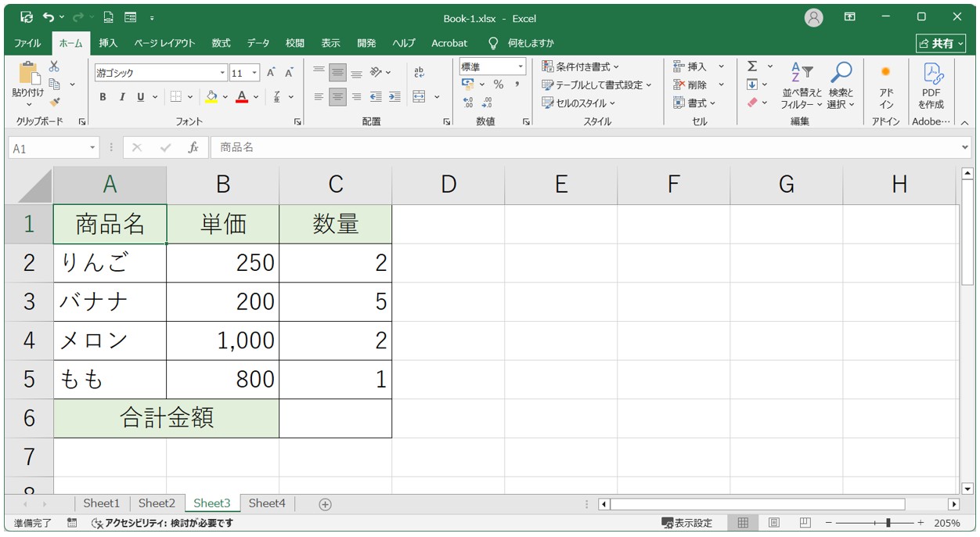Image resolution: width=980 pixels, height=537 pixels.
Task: Increase font size with the large A button
Action: tap(271, 73)
